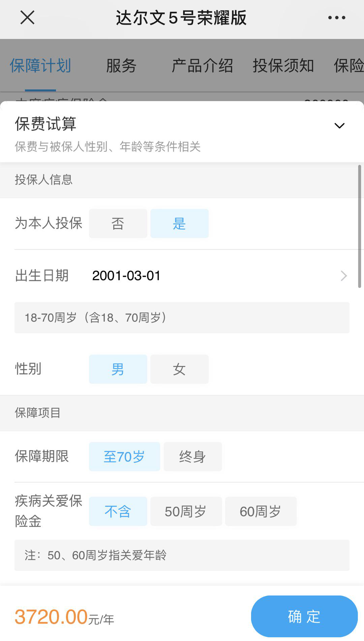Open the 出生日期 date picker arrow

point(343,276)
